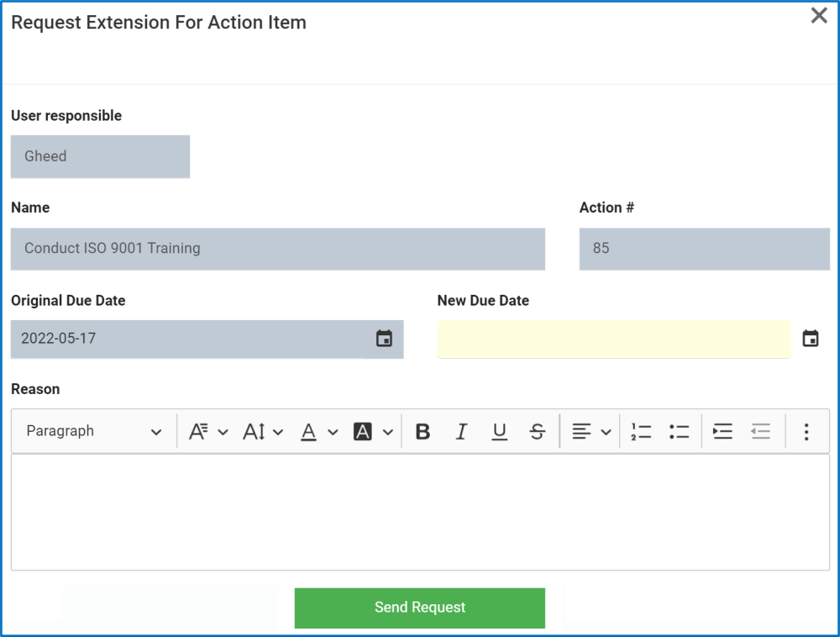The image size is (840, 637).
Task: Open the font family dropdown in the toolbar
Action: click(x=207, y=431)
